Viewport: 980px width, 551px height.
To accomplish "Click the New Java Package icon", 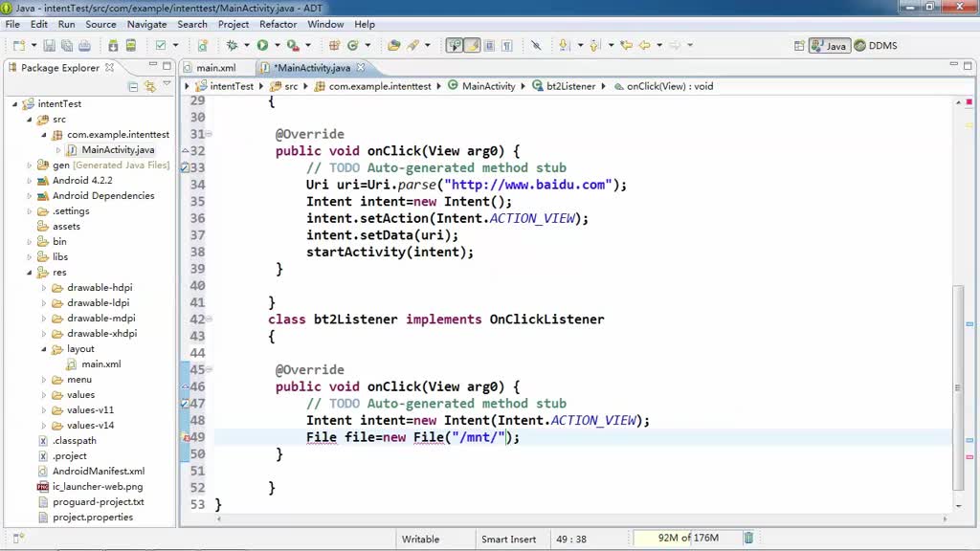I will point(334,45).
